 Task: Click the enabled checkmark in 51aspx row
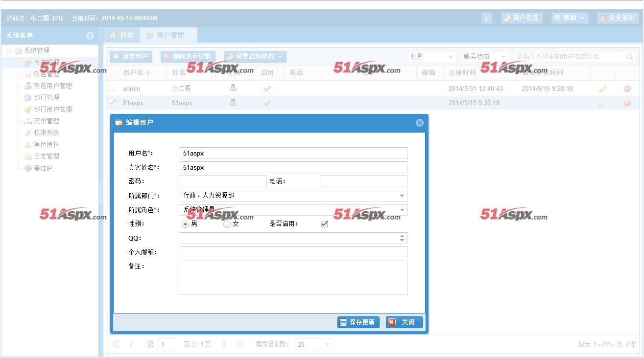point(267,103)
